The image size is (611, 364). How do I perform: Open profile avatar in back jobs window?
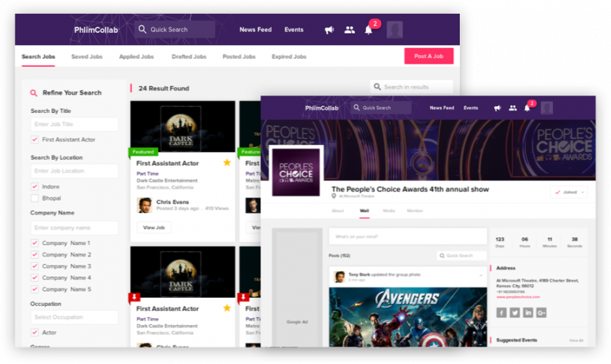[x=394, y=30]
